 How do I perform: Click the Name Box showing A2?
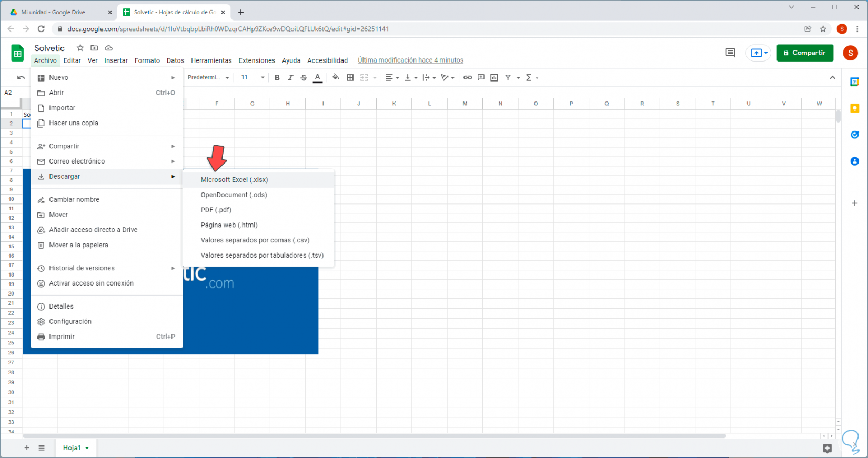click(15, 93)
